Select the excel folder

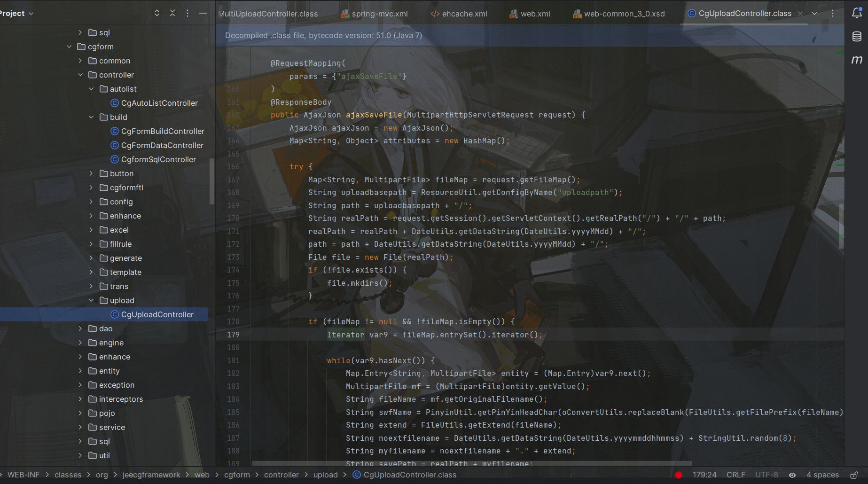(114, 230)
